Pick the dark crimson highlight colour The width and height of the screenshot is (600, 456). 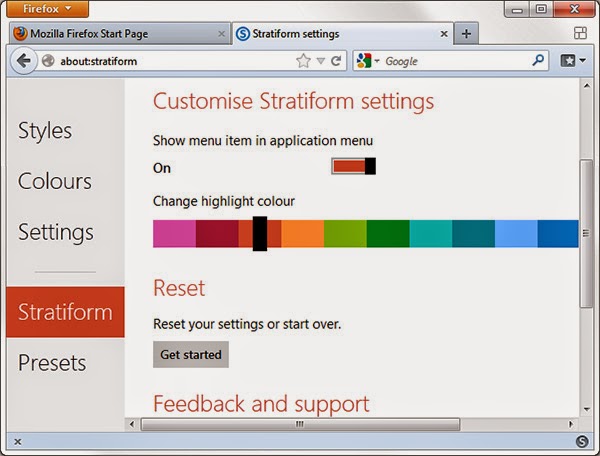point(217,233)
